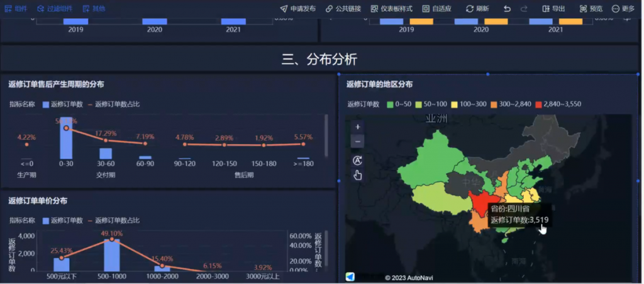644x284 pixels.
Task: Click the 4.22% data point
Action: (26, 144)
